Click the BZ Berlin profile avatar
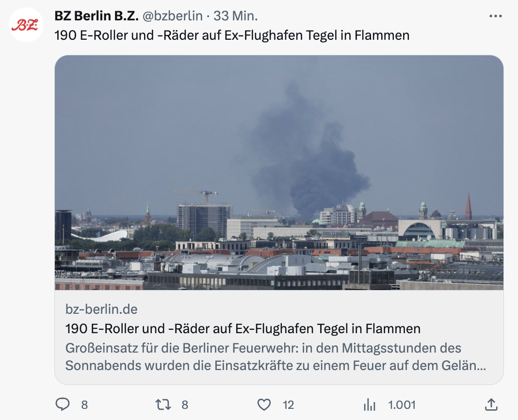Image resolution: width=518 pixels, height=420 pixels. pyautogui.click(x=26, y=25)
